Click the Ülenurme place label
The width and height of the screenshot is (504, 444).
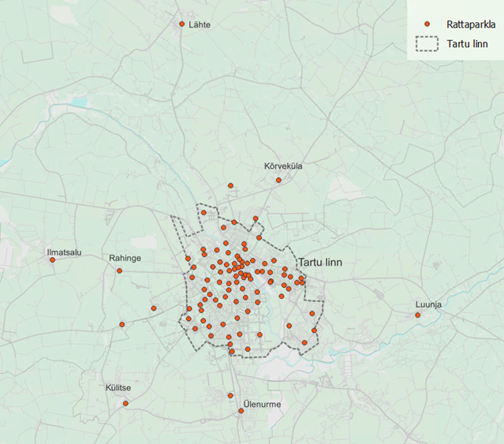tap(263, 404)
